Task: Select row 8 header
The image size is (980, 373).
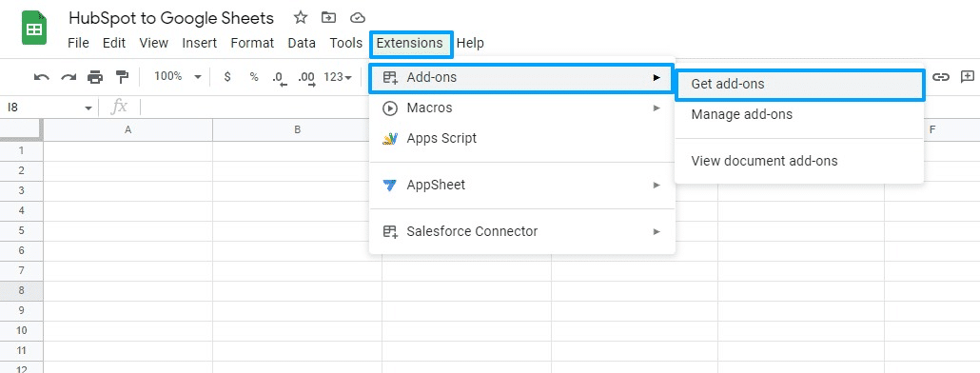Action: coord(21,290)
